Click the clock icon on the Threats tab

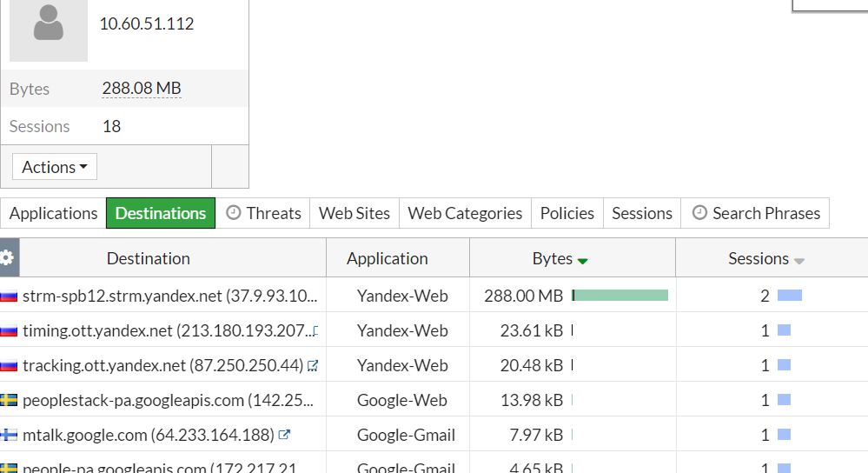234,213
